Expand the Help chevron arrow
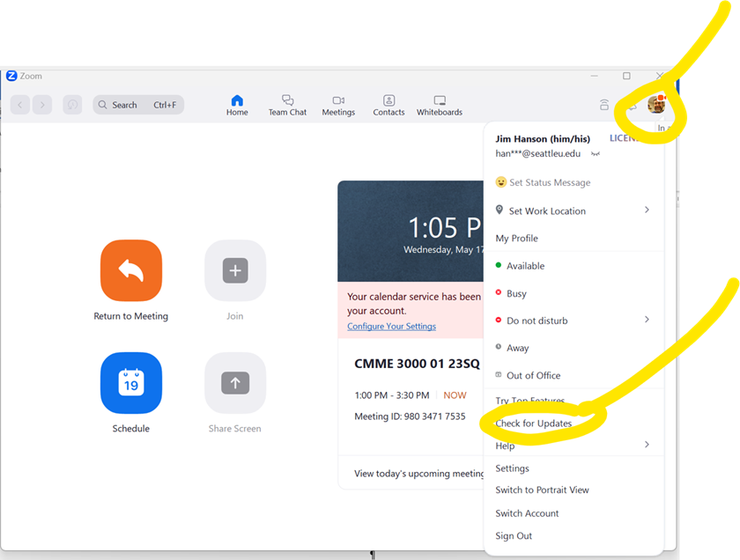 [647, 445]
